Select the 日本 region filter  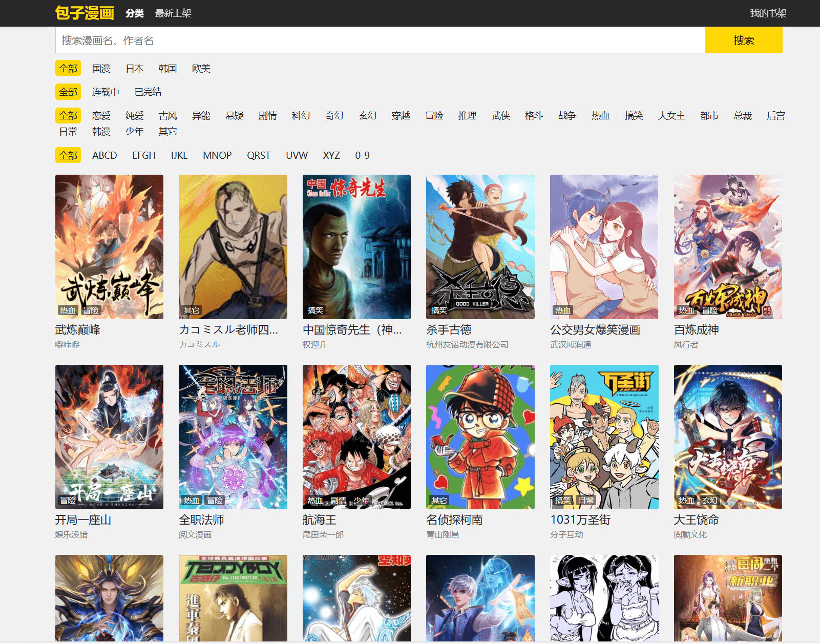tap(135, 69)
